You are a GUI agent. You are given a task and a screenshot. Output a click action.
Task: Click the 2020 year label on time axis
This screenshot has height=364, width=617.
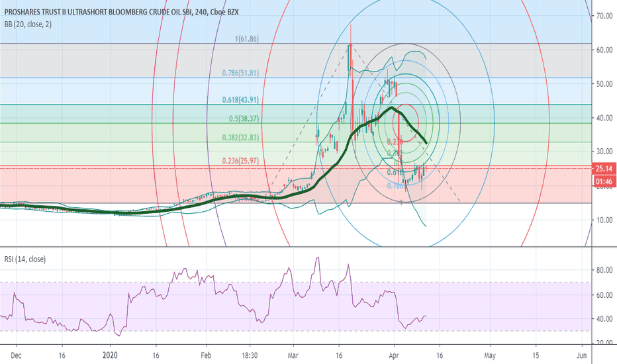pos(110,355)
